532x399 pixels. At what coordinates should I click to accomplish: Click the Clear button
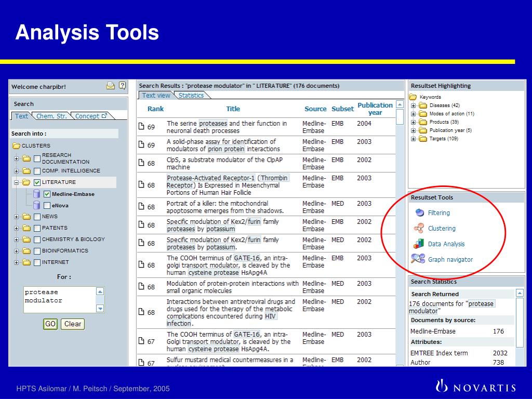[x=73, y=324]
